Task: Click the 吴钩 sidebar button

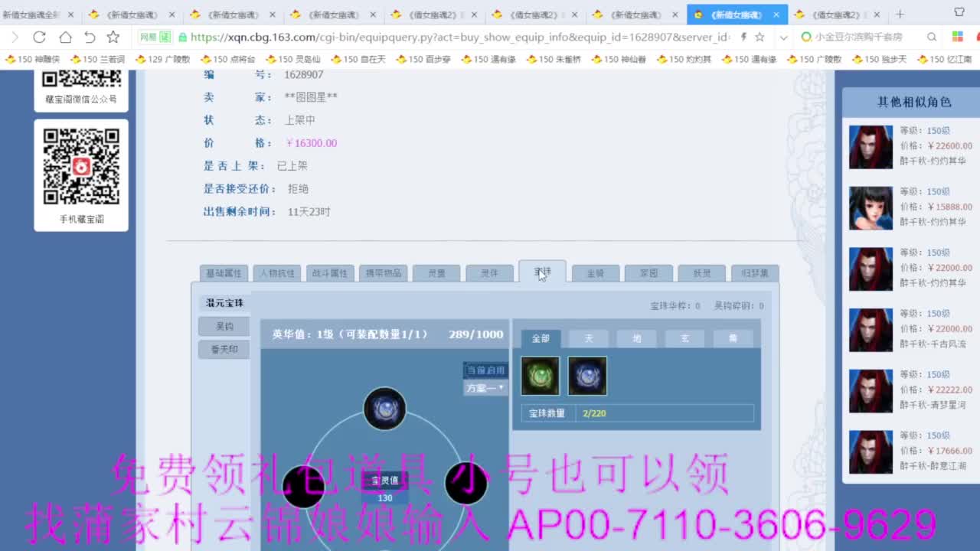Action: coord(224,326)
